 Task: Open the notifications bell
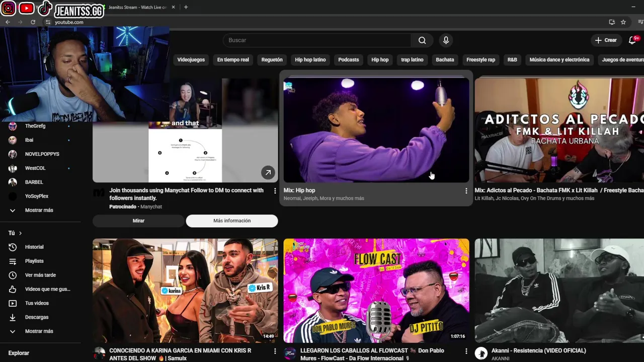[632, 40]
